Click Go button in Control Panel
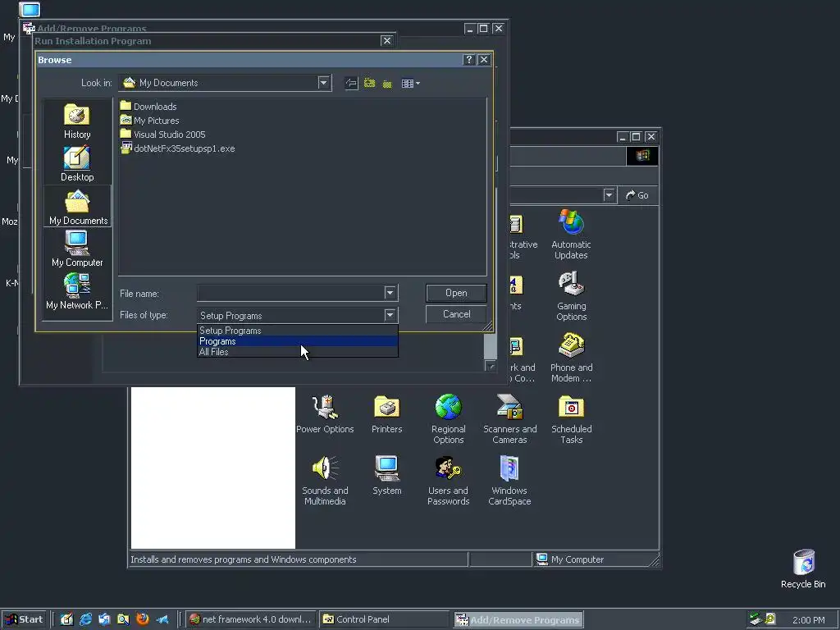Screen dimensions: 840x630 pos(637,195)
